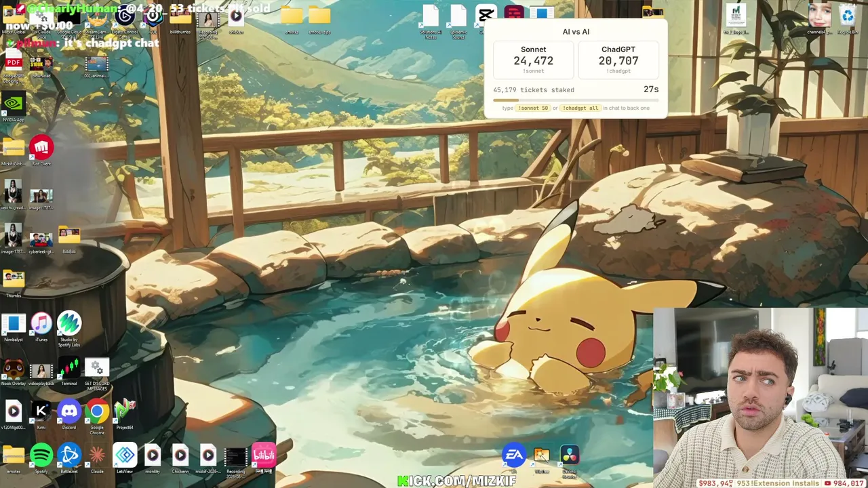Click the 45,179 tickets staked text
This screenshot has width=868, height=488.
click(x=534, y=89)
